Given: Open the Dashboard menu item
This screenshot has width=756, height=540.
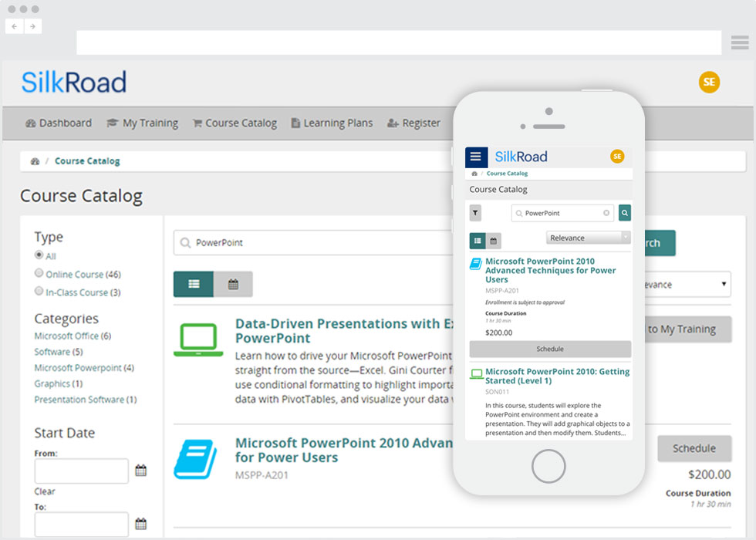Looking at the screenshot, I should (x=59, y=123).
